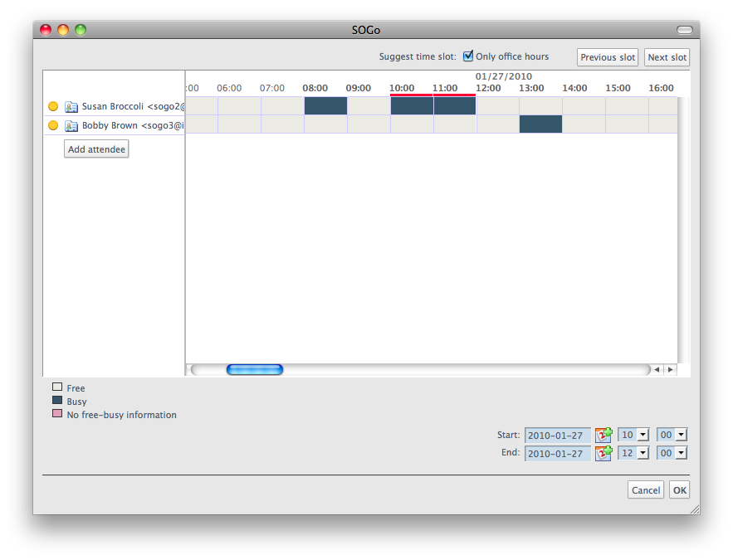Expand the Start hour dropdown

643,435
